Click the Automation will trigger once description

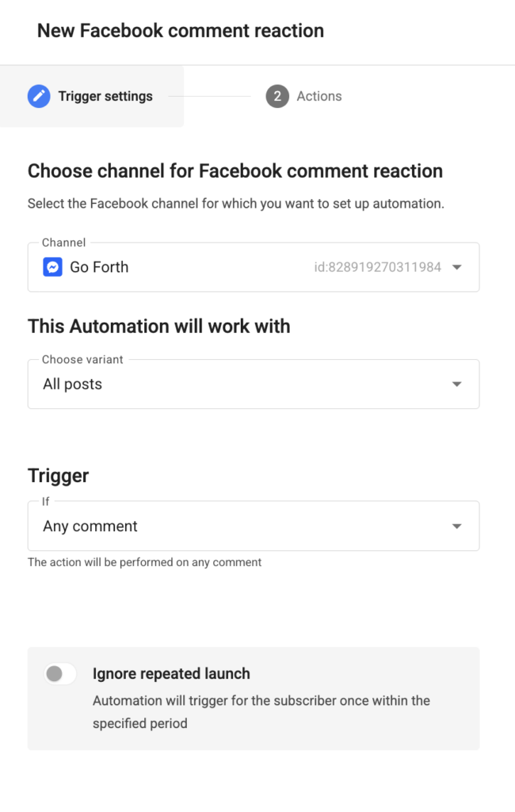click(261, 712)
